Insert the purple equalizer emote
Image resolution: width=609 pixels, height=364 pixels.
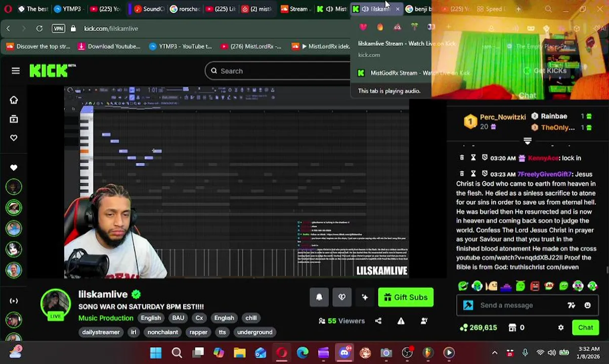pos(506,286)
